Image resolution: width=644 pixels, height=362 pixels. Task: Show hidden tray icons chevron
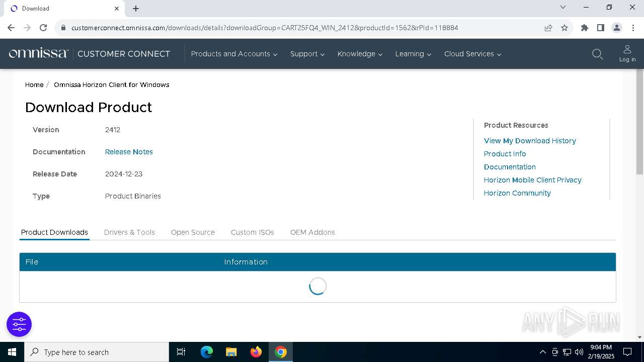(x=542, y=352)
